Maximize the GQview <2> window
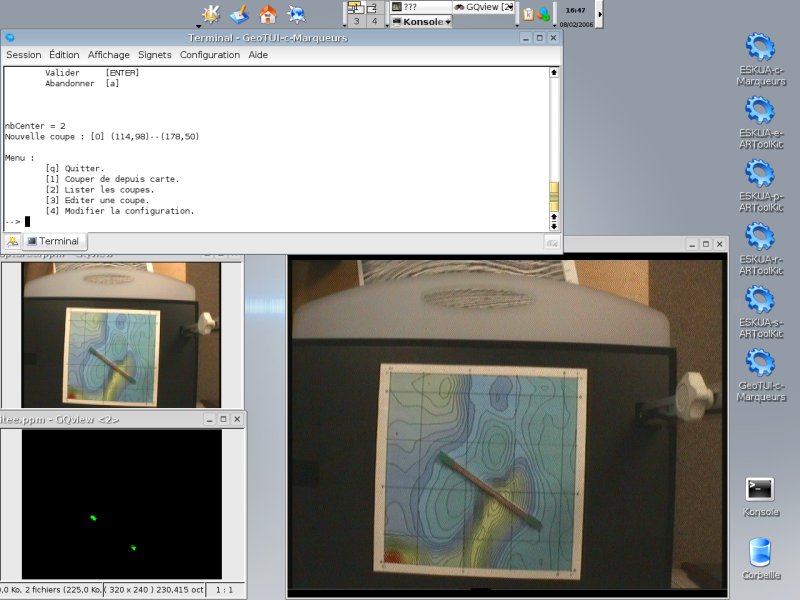800x600 pixels. (223, 419)
